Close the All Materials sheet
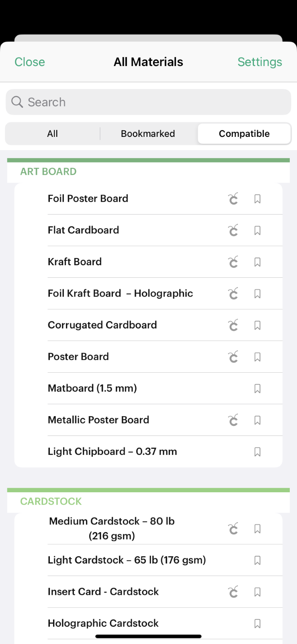The height and width of the screenshot is (644, 297). (30, 62)
